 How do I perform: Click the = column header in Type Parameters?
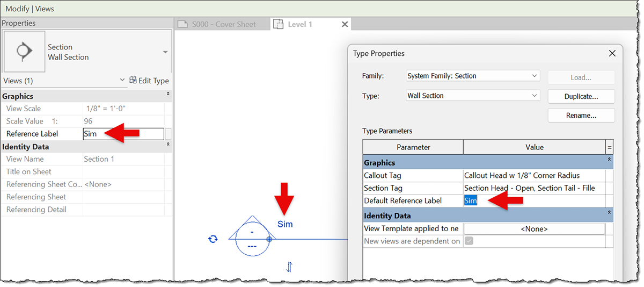(609, 147)
